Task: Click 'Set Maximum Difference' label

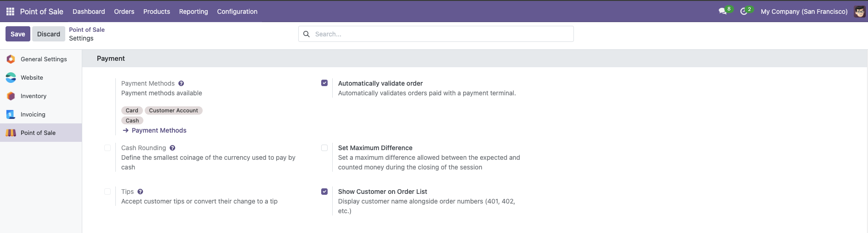Action: (x=375, y=148)
